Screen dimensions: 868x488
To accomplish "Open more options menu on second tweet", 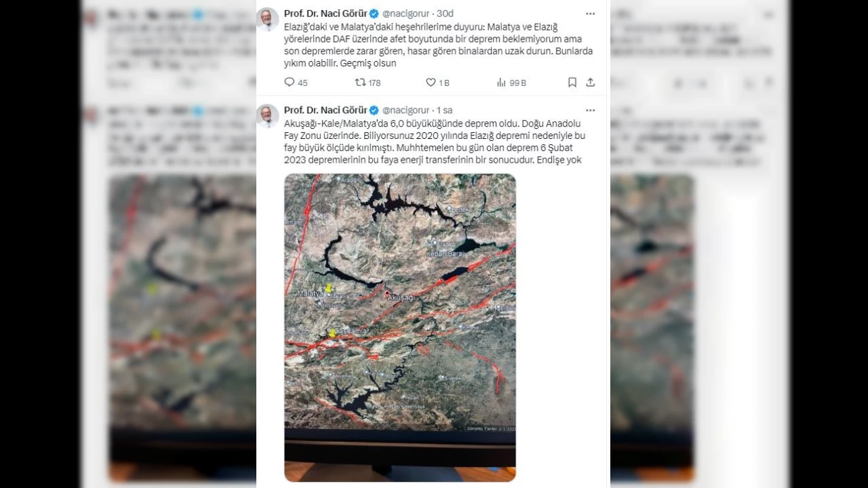I will [x=590, y=110].
